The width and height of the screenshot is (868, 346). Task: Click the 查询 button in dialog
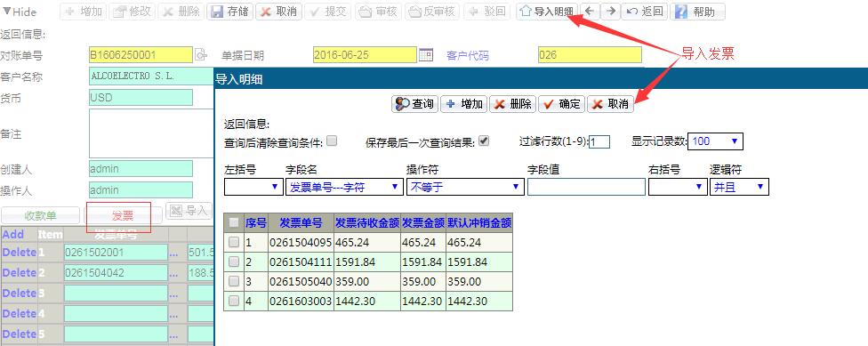414,104
